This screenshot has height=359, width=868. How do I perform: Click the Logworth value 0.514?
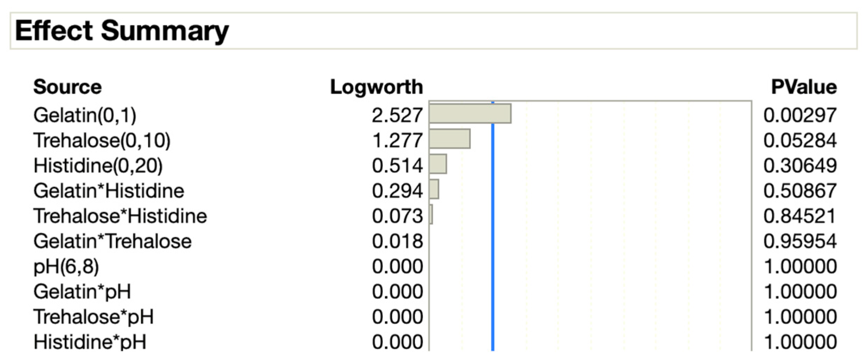397,166
